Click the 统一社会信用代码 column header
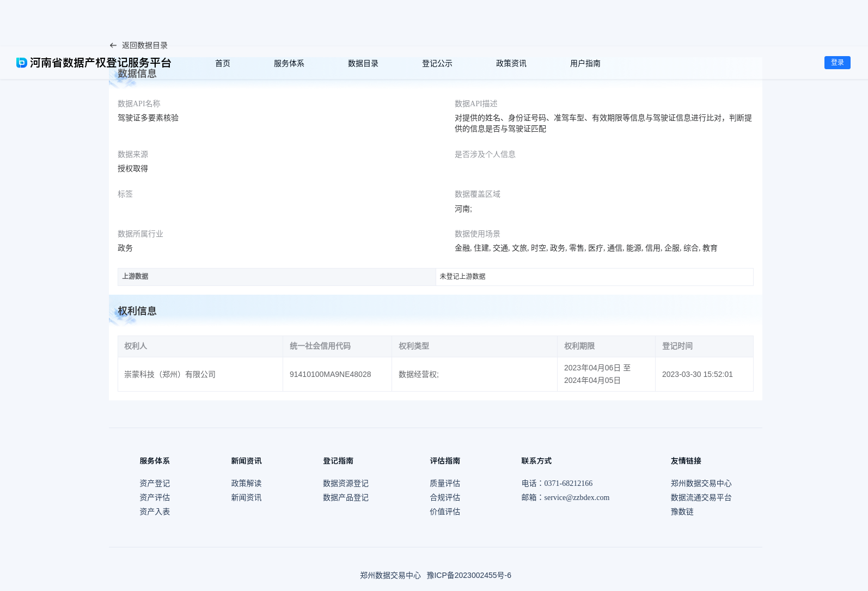 338,346
